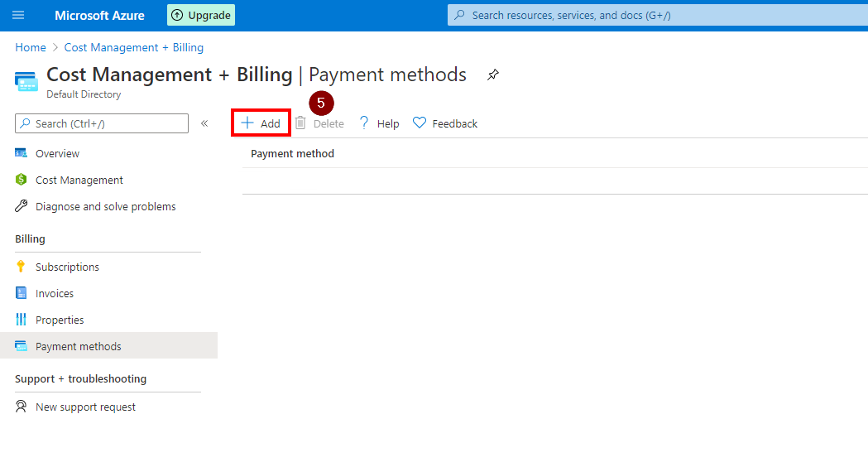Viewport: 868px width, 467px height.
Task: Click the Default Directory subtitle
Action: click(84, 94)
